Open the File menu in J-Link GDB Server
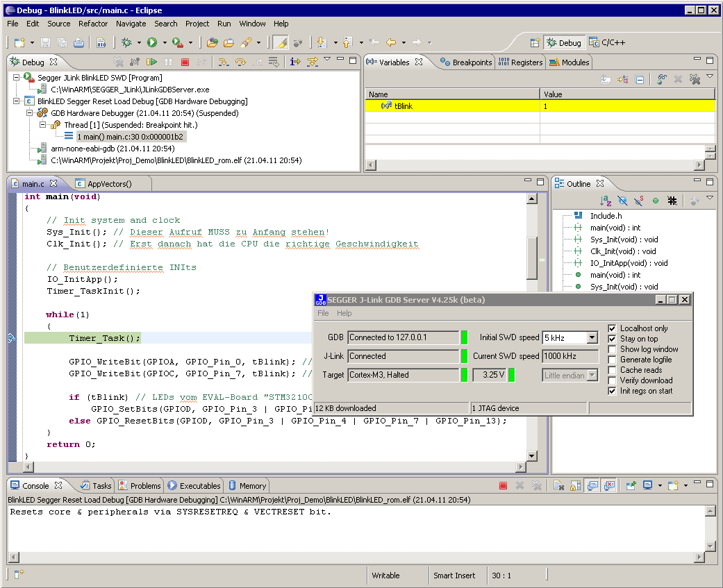The height and width of the screenshot is (588, 723). pyautogui.click(x=323, y=313)
